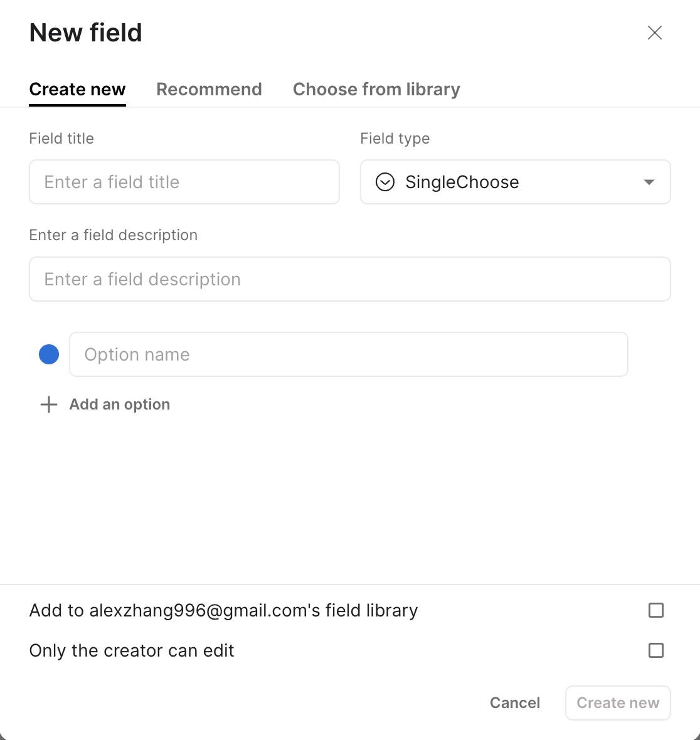Open the Choose from library tab
The image size is (700, 740).
376,89
